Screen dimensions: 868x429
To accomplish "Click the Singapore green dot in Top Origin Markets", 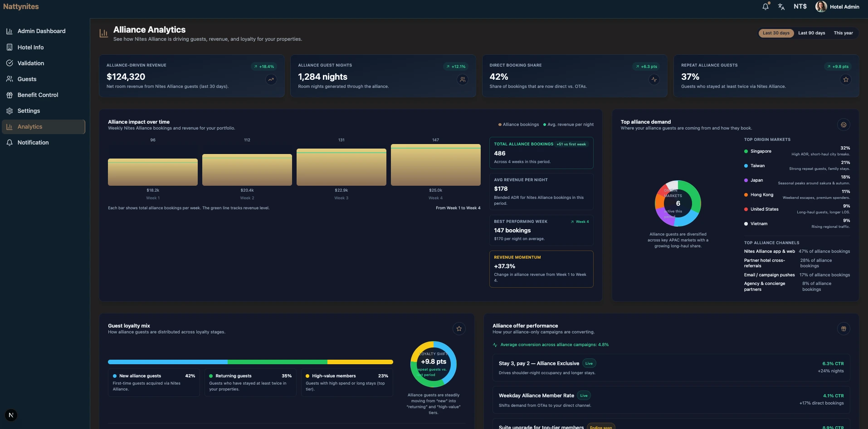I will [x=746, y=151].
